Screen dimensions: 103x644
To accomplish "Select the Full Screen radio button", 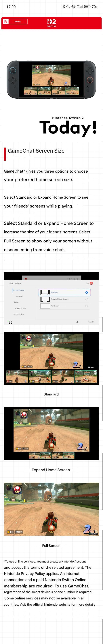I will point(87,306).
